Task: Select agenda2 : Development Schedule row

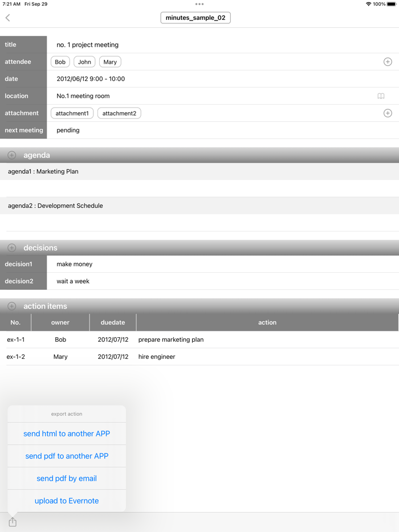Action: (x=199, y=206)
